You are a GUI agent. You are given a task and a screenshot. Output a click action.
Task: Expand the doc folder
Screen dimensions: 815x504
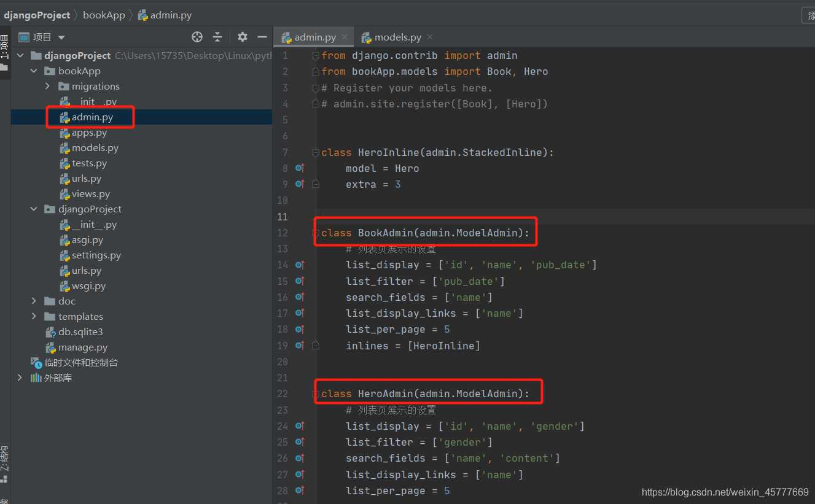(34, 301)
